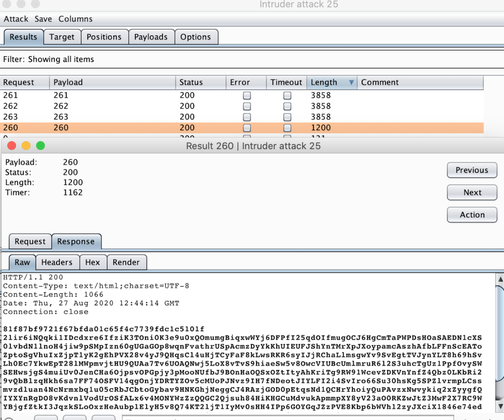504x420 pixels.
Task: Close the Result 260 window with red button
Action: (12, 146)
